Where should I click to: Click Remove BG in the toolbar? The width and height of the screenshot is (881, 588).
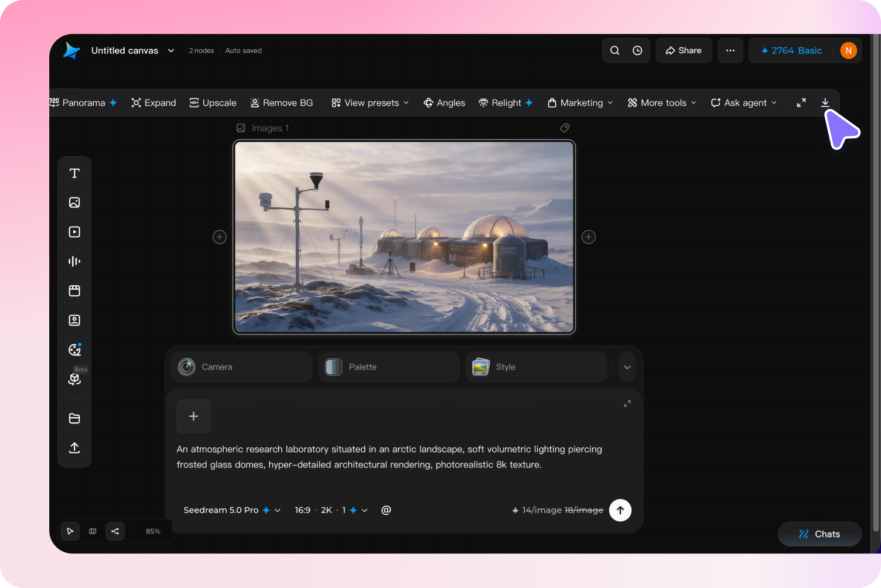282,102
